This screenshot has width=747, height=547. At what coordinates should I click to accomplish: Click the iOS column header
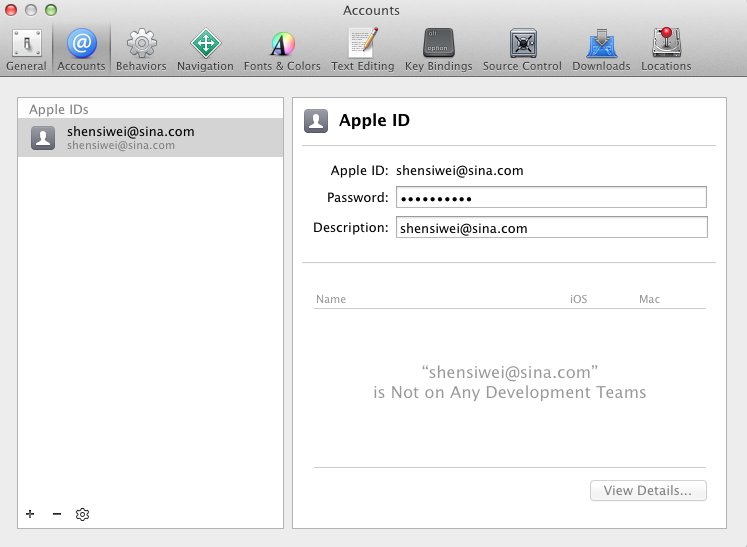coord(578,299)
